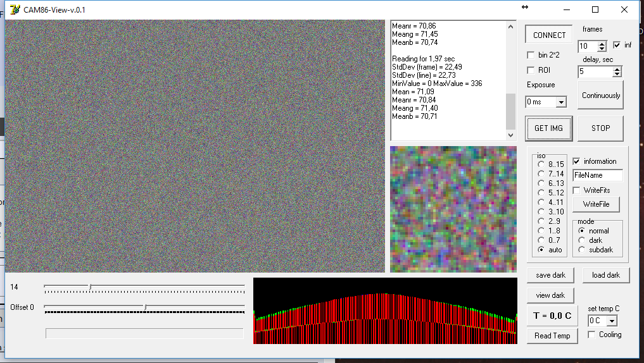Click the WriteFile button
Viewport: 644px width, 363px height.
[596, 204]
